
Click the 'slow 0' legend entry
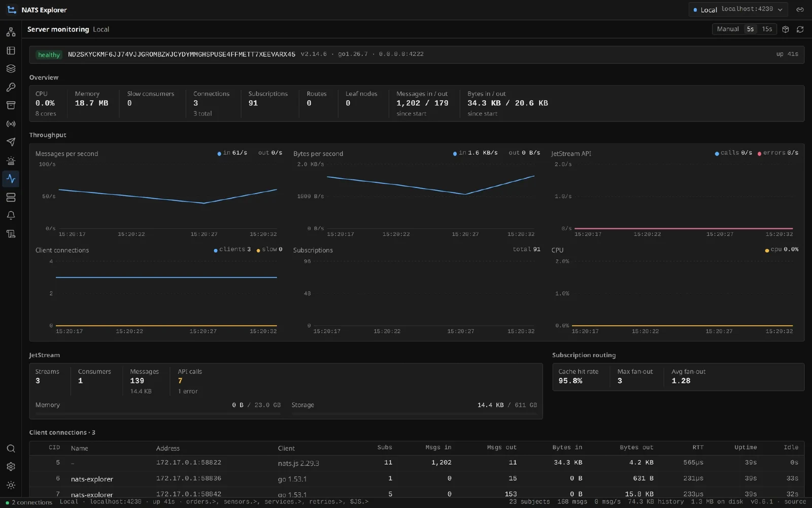pyautogui.click(x=269, y=249)
